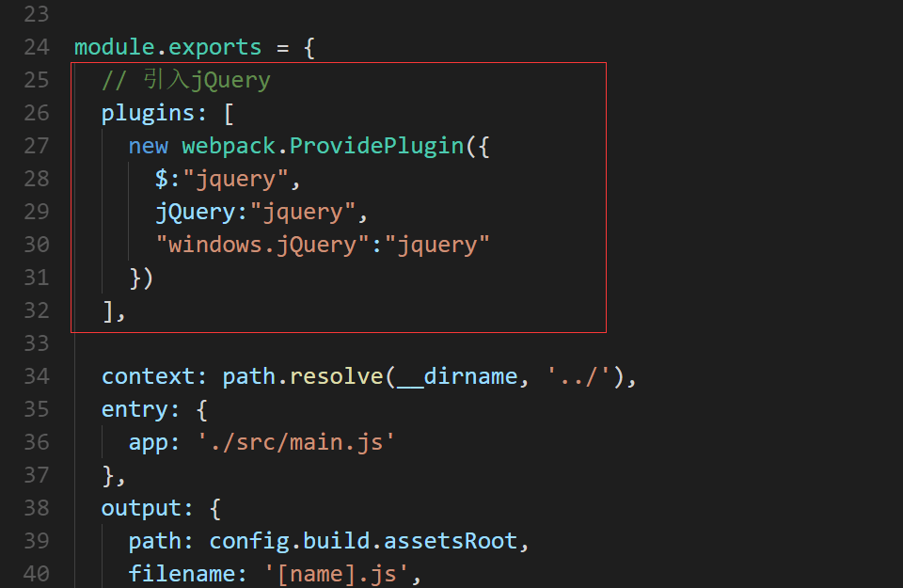This screenshot has width=903, height=588.
Task: Place the cursor on 'plugins:' on line 26
Action: pos(153,114)
